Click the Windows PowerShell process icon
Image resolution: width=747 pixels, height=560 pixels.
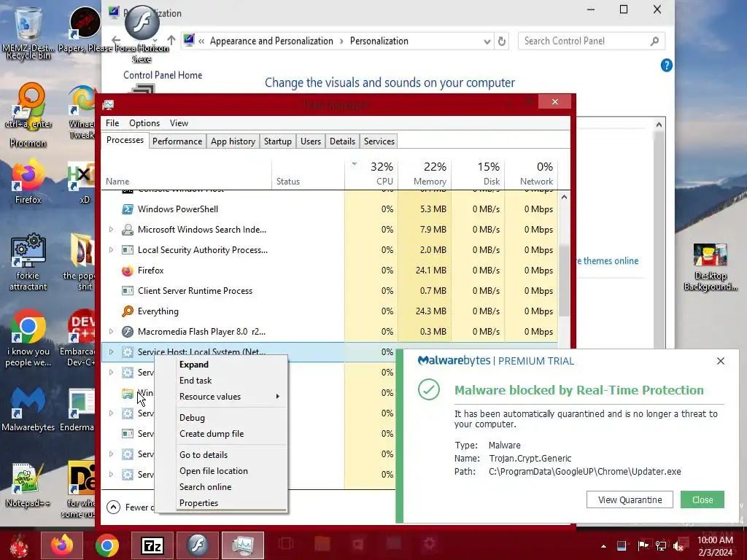coord(127,209)
